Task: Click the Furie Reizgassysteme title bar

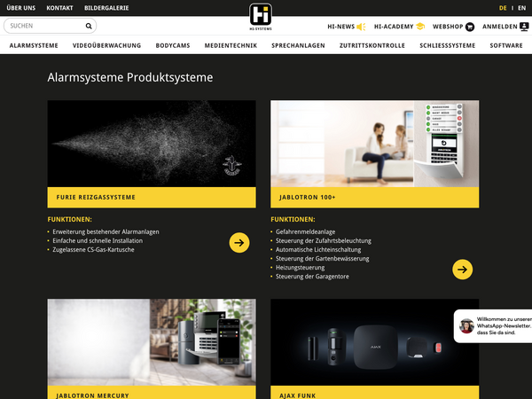Action: (x=152, y=198)
